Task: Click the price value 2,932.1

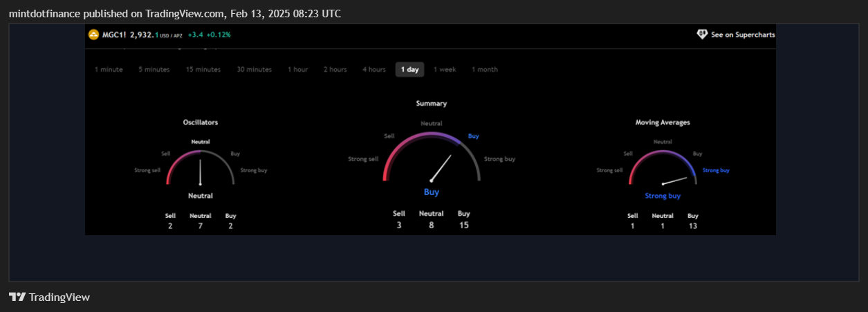Action: (x=145, y=35)
